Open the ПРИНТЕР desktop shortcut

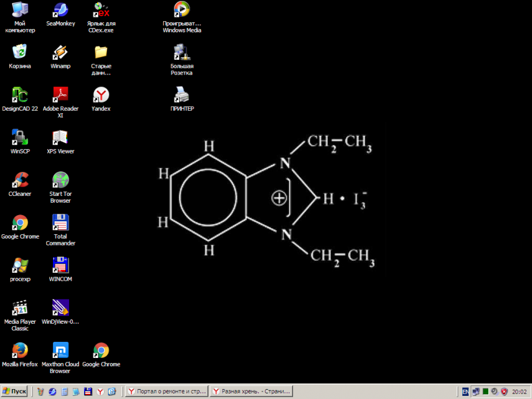(x=182, y=94)
